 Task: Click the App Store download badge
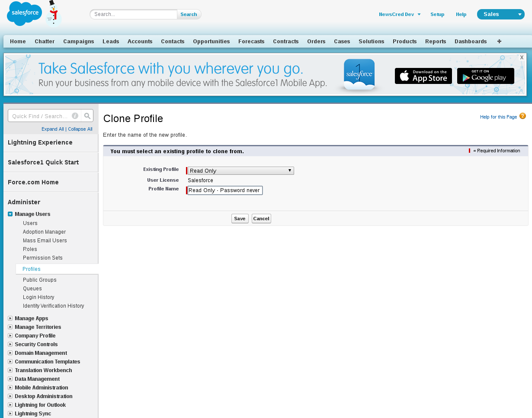[423, 76]
